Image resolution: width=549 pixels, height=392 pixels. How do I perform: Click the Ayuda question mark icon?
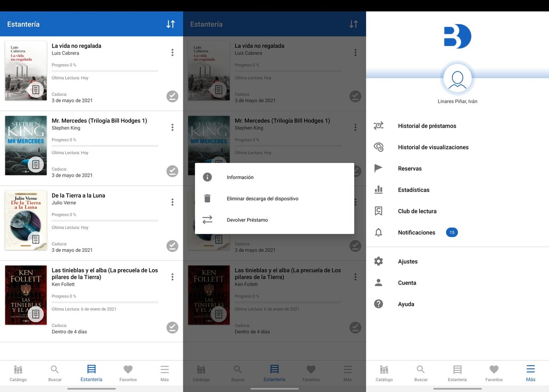point(378,304)
